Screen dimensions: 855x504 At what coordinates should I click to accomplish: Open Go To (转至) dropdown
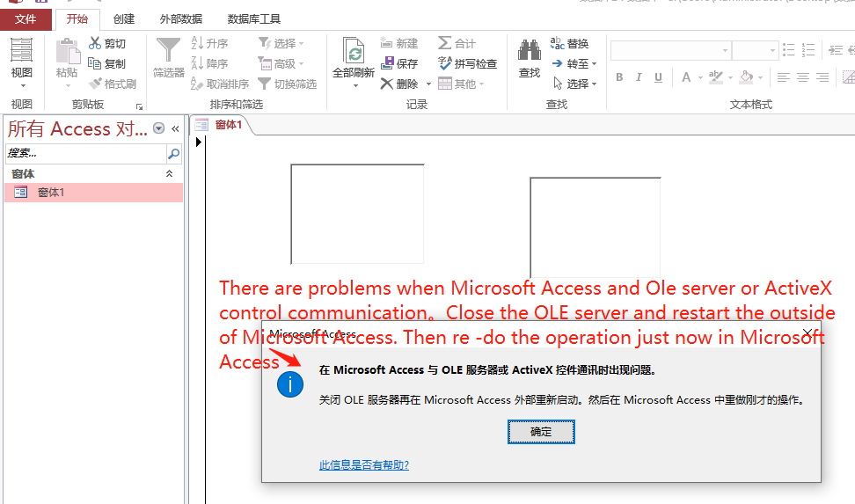point(574,64)
